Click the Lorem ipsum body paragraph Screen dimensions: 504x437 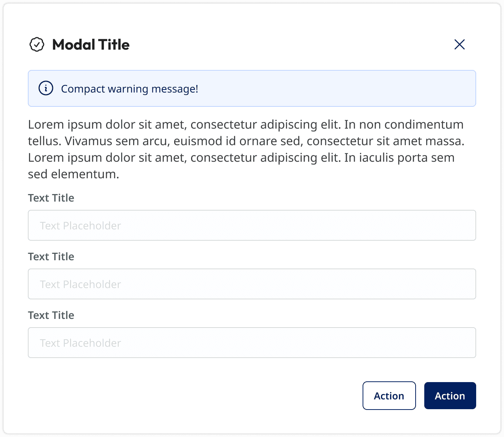pos(246,149)
